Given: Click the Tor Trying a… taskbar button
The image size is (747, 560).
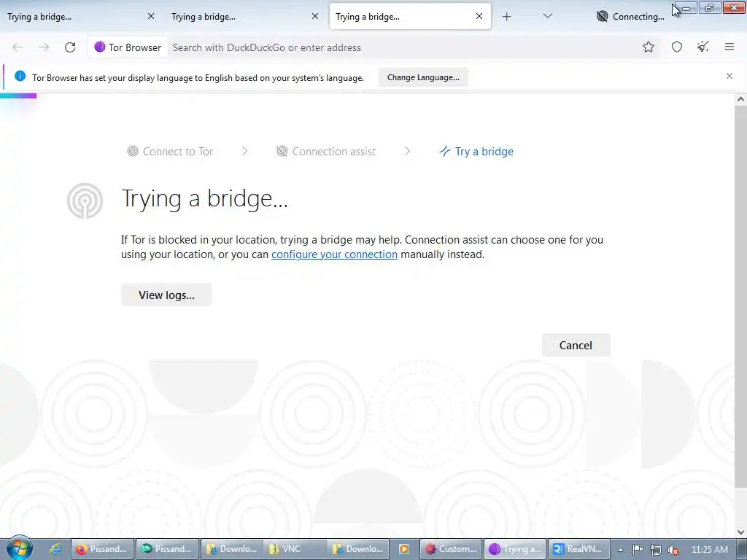Looking at the screenshot, I should point(515,549).
